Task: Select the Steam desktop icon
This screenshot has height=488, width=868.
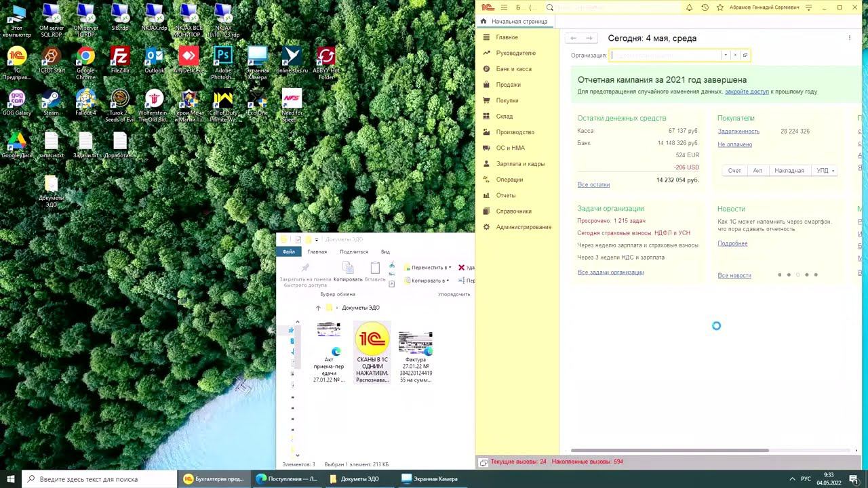Action: click(52, 103)
